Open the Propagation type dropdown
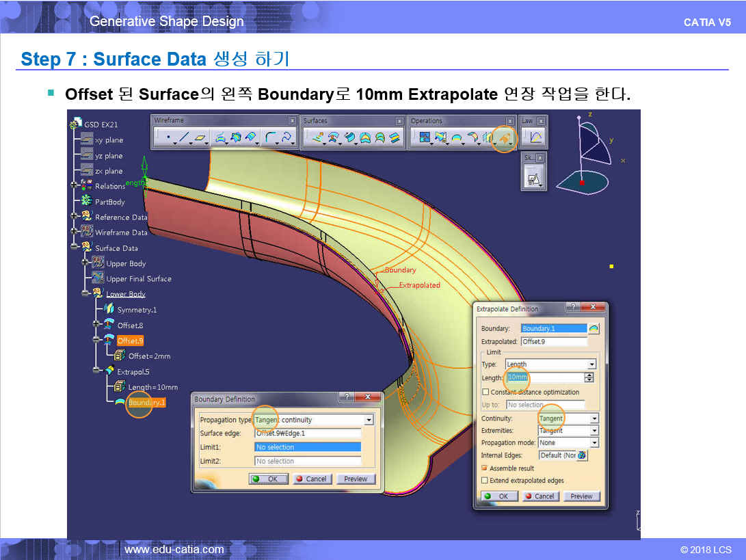This screenshot has height=560, width=746. 369,420
